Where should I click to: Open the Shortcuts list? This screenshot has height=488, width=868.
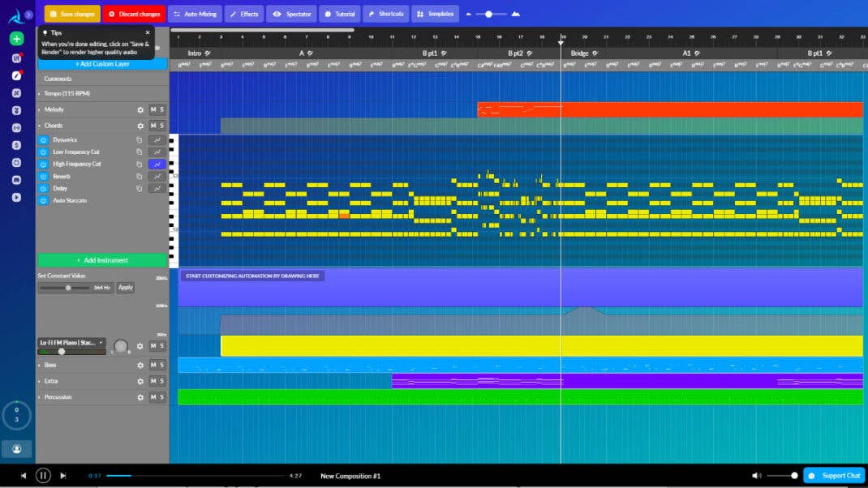click(386, 14)
